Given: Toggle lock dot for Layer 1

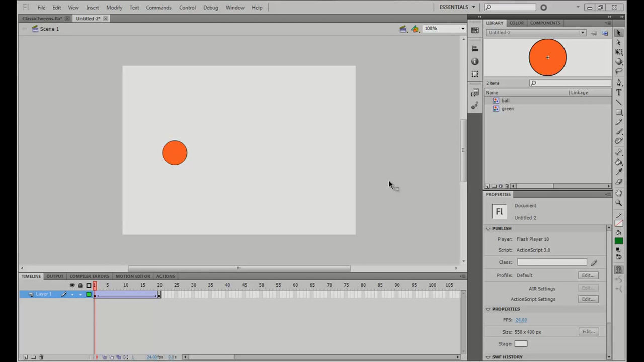Looking at the screenshot, I should coord(80,294).
